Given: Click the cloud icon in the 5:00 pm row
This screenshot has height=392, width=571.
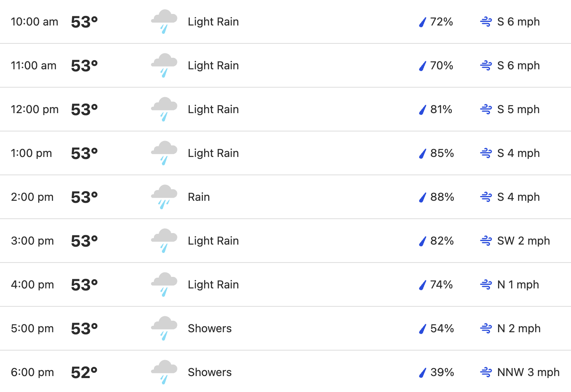Looking at the screenshot, I should click(164, 329).
